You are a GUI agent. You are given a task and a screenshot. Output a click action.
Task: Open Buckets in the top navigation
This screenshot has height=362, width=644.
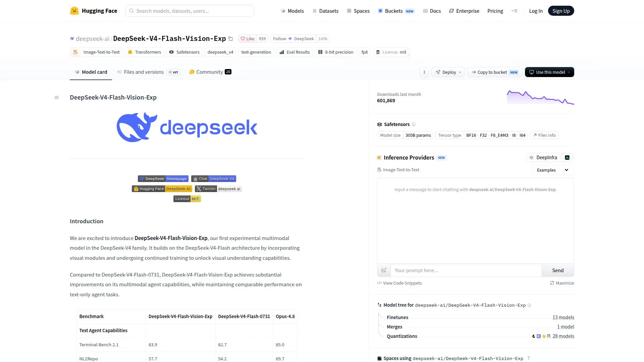click(x=396, y=11)
